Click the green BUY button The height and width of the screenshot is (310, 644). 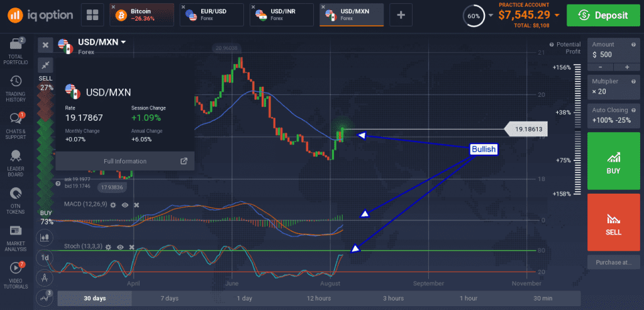614,160
